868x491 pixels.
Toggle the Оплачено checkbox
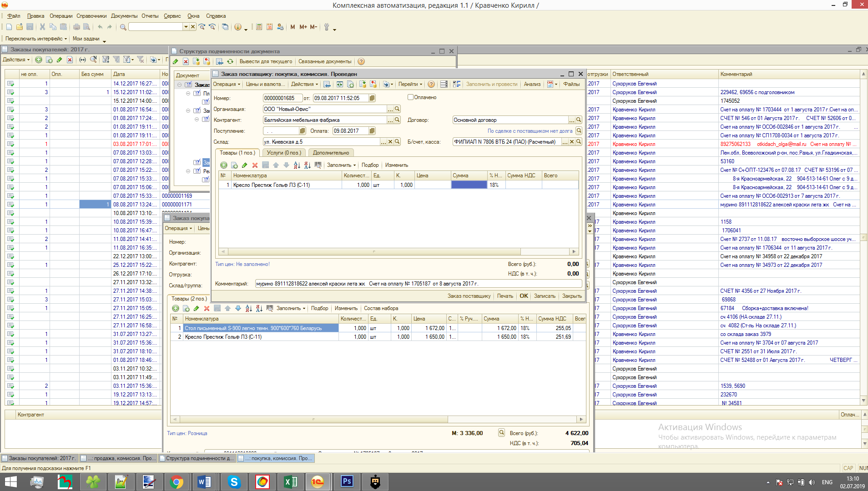(410, 97)
